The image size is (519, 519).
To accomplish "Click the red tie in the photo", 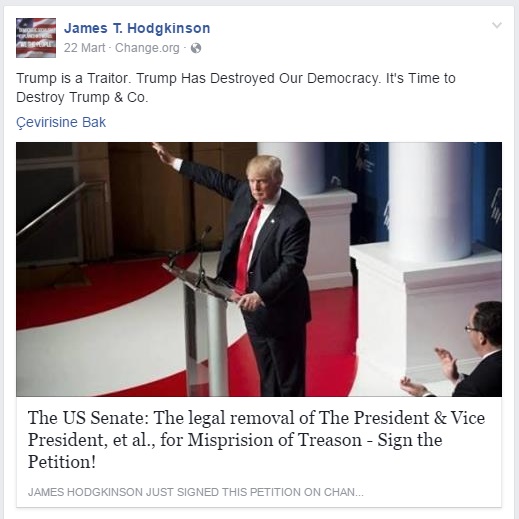I will [x=248, y=248].
